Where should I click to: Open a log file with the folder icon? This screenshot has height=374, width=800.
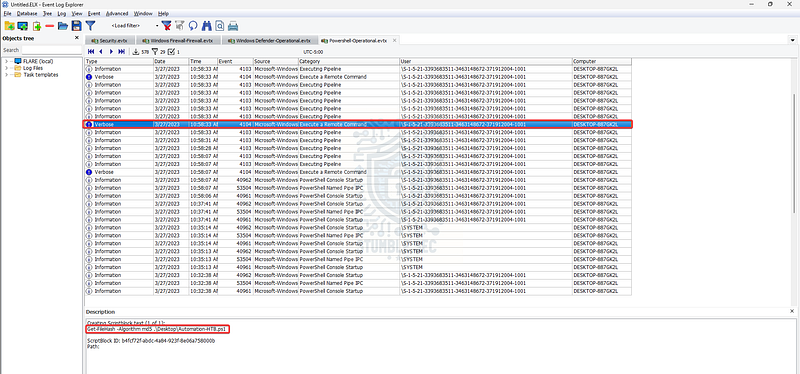click(63, 26)
